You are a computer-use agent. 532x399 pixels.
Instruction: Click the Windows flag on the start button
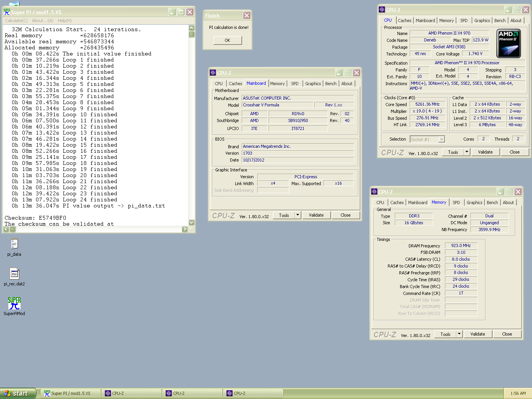pyautogui.click(x=8, y=393)
